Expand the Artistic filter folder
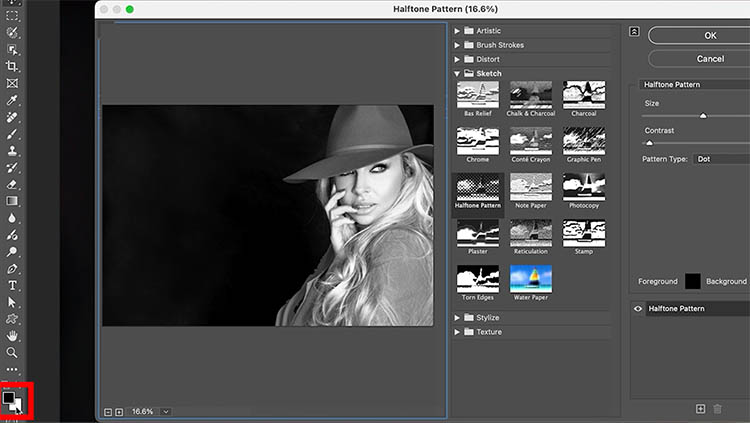The width and height of the screenshot is (750, 423). (x=459, y=31)
